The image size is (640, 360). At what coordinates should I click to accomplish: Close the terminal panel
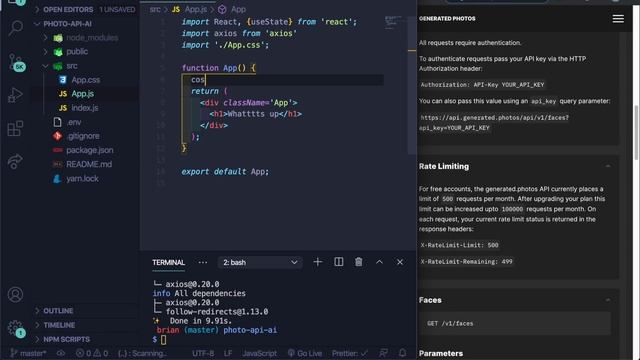point(400,262)
